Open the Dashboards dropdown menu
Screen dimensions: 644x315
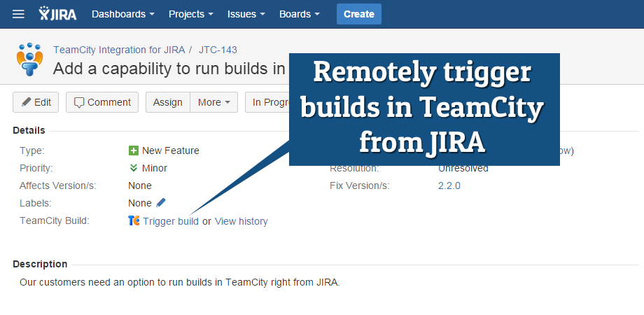point(122,14)
